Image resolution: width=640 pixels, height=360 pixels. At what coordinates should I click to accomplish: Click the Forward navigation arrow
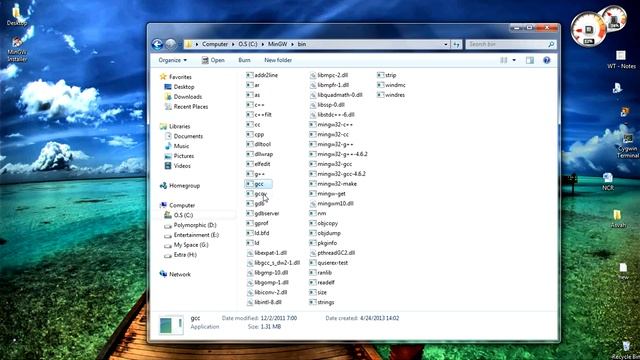171,44
